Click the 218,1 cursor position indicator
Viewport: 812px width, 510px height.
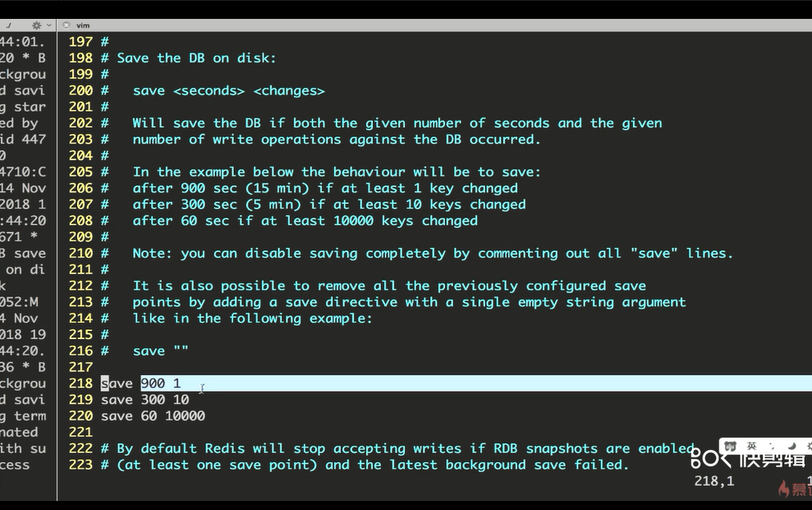click(x=713, y=481)
